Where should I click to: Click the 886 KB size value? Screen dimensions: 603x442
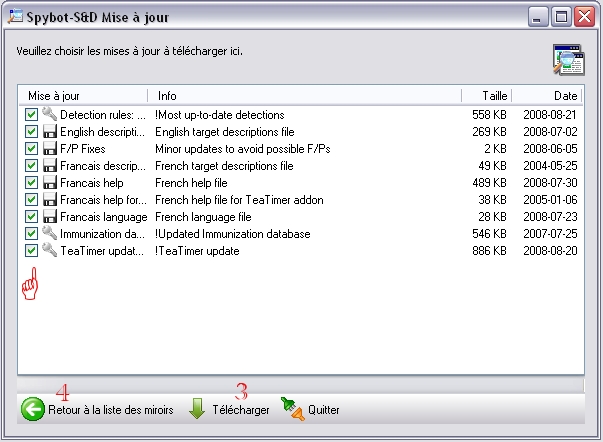click(x=489, y=250)
